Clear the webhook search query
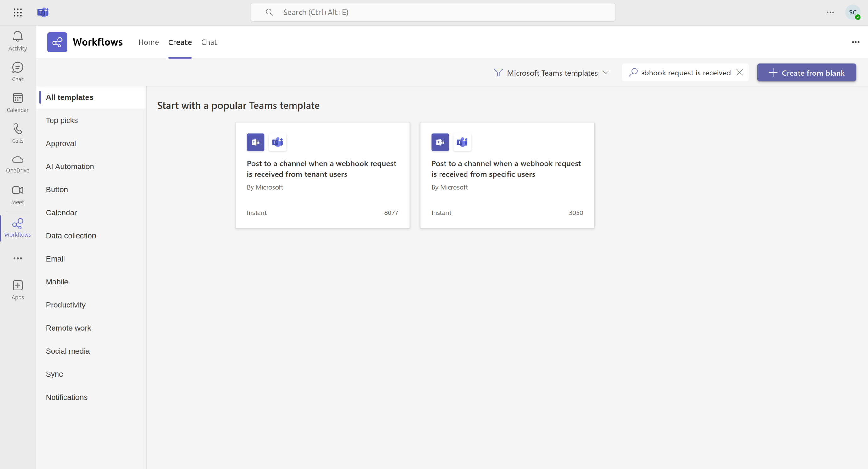The image size is (868, 469). pos(740,72)
